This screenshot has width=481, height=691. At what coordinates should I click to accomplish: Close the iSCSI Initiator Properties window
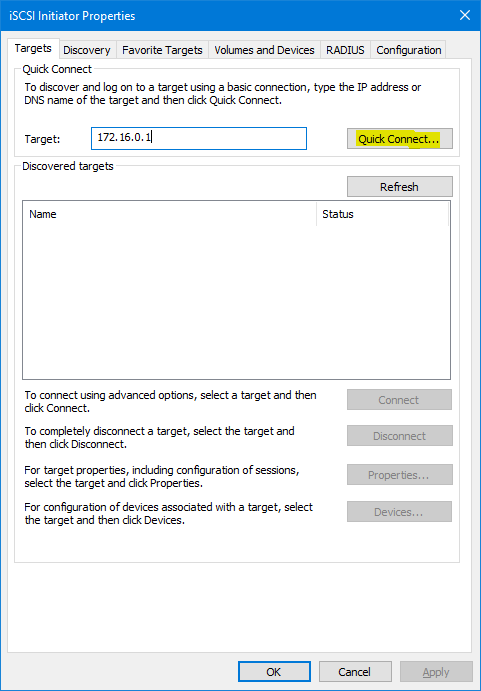[x=465, y=15]
